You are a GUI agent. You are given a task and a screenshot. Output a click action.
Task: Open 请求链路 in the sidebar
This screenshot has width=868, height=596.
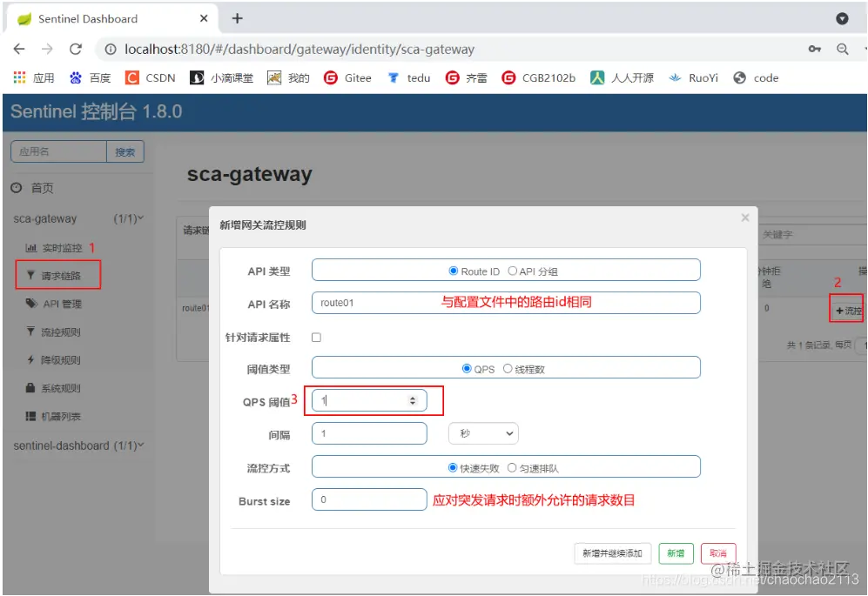click(54, 276)
